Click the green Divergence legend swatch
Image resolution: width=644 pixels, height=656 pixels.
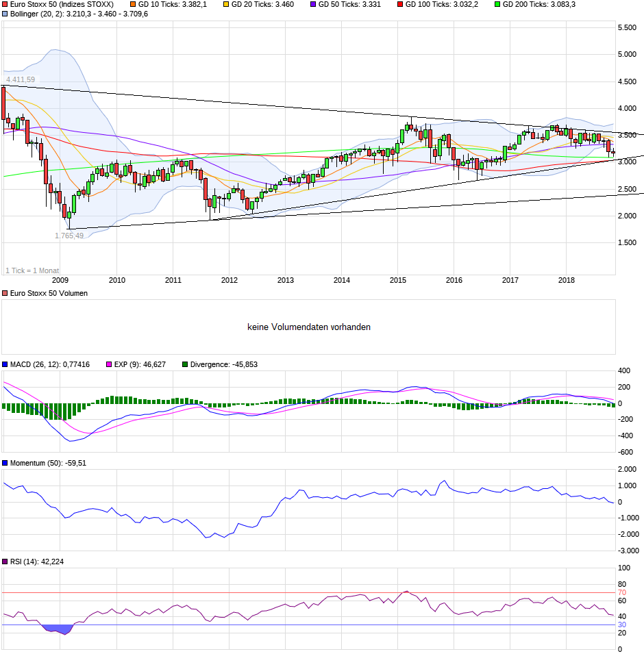tap(185, 365)
